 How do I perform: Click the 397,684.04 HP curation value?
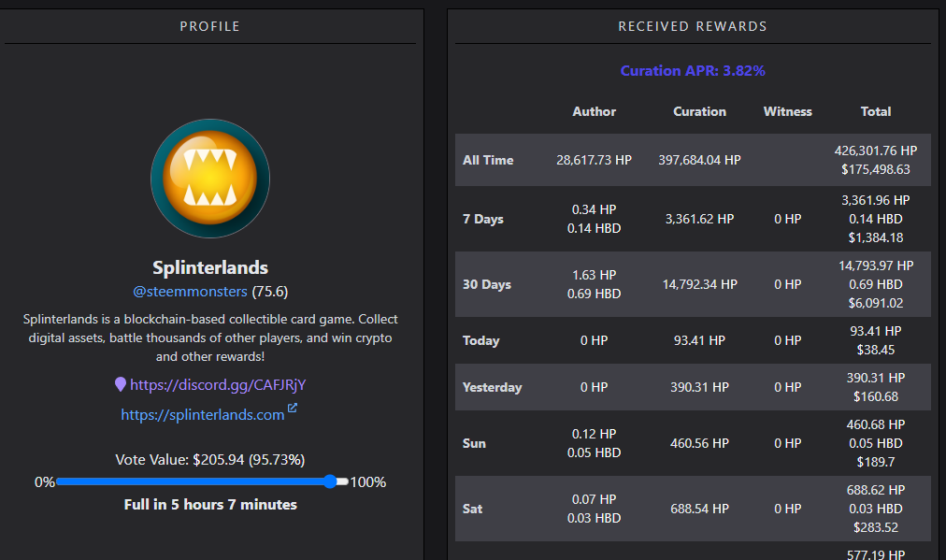point(700,160)
